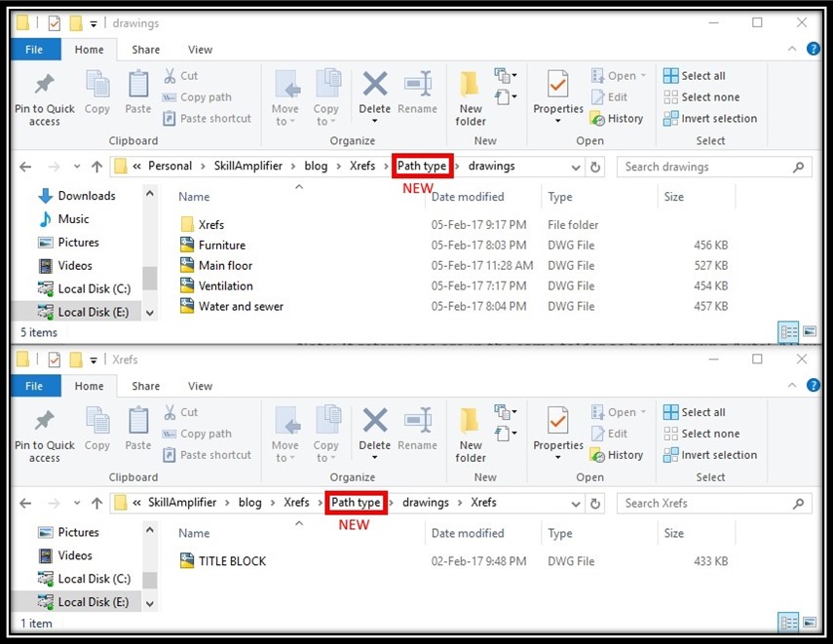Choose Copy path in drawings window
Screen dimensions: 833x644
coord(197,97)
